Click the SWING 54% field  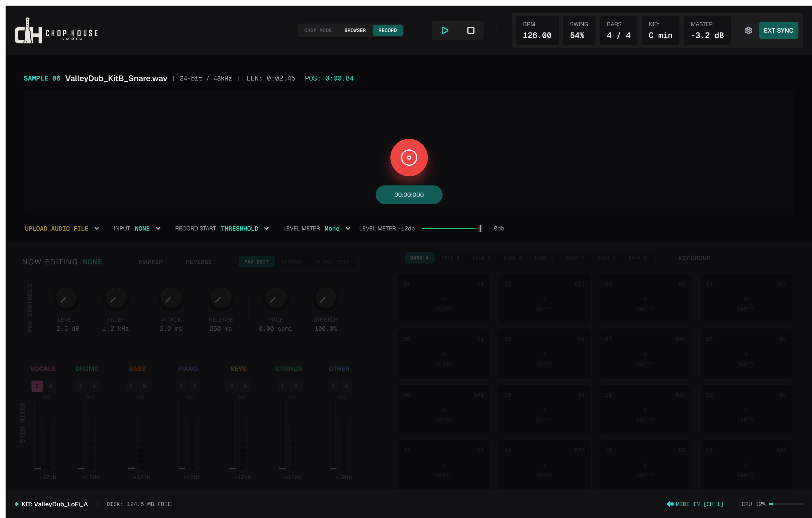tap(579, 30)
